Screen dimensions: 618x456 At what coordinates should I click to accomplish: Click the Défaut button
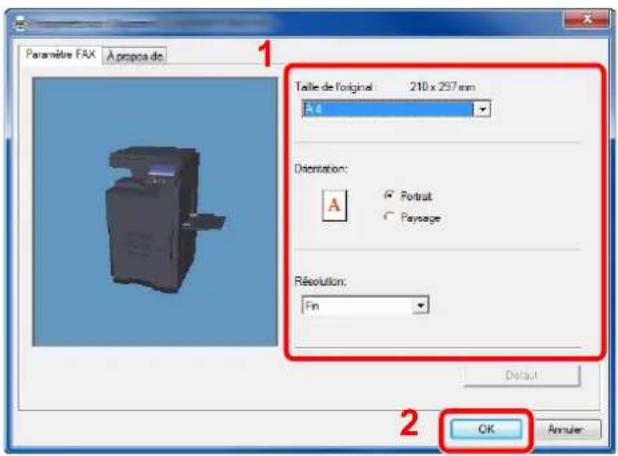pos(521,375)
